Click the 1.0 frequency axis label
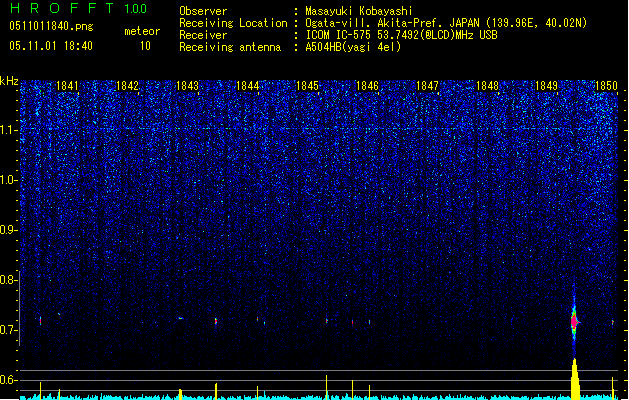This screenshot has height=400, width=629. 8,180
